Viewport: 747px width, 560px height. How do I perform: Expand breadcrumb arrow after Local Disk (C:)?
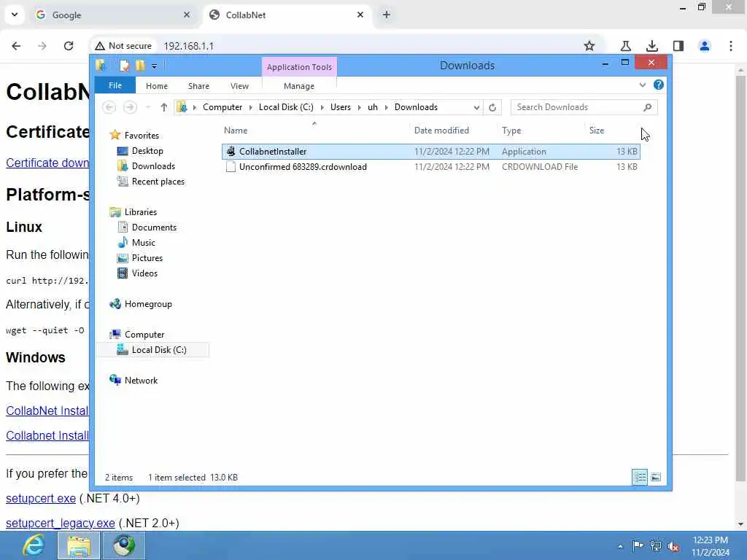pos(322,108)
